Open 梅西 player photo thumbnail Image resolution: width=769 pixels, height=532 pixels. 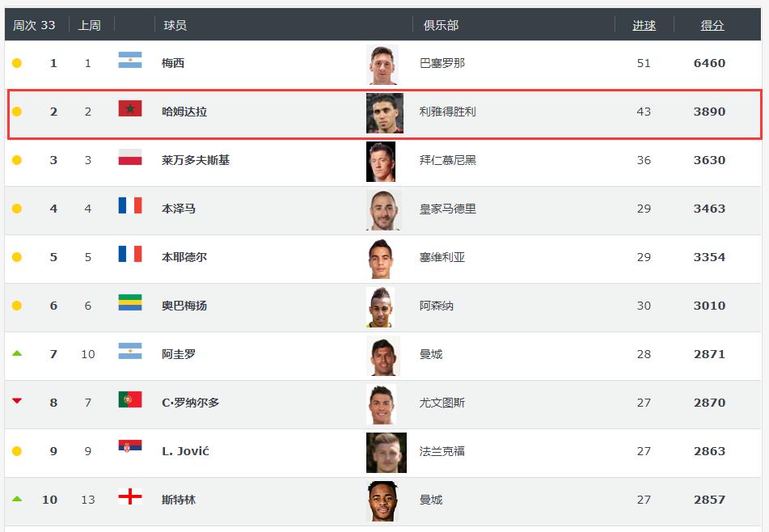381,64
